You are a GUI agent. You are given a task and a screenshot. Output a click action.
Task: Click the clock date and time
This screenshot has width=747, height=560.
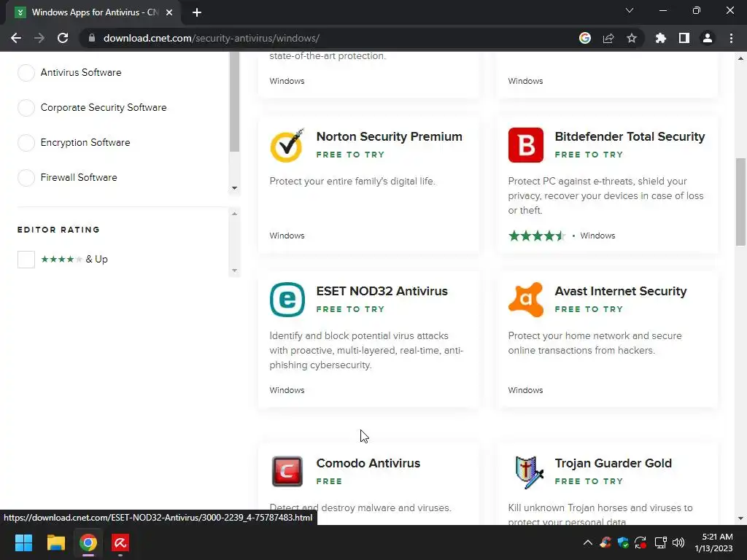point(713,542)
